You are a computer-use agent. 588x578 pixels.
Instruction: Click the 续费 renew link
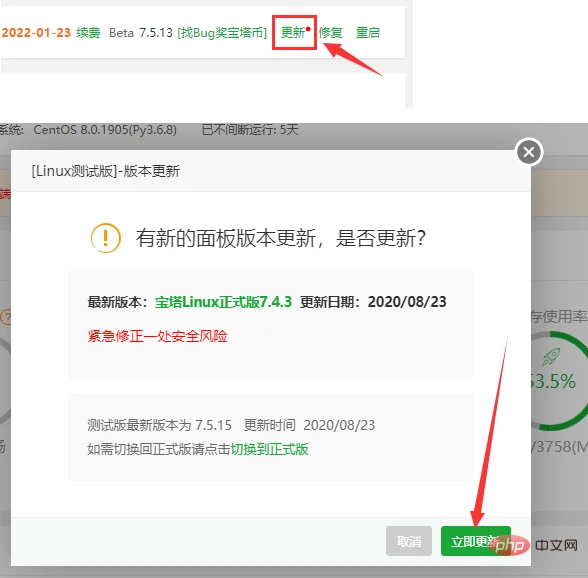[88, 33]
